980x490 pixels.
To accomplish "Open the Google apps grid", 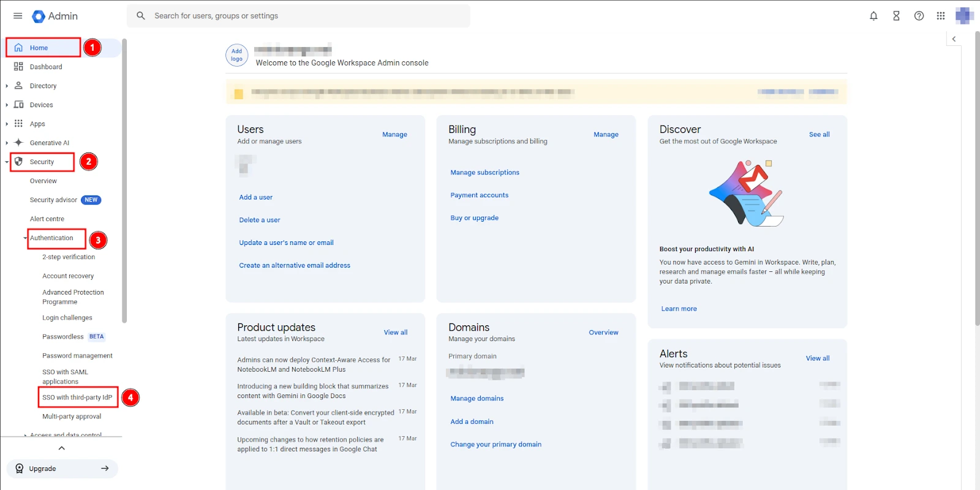I will click(x=941, y=16).
